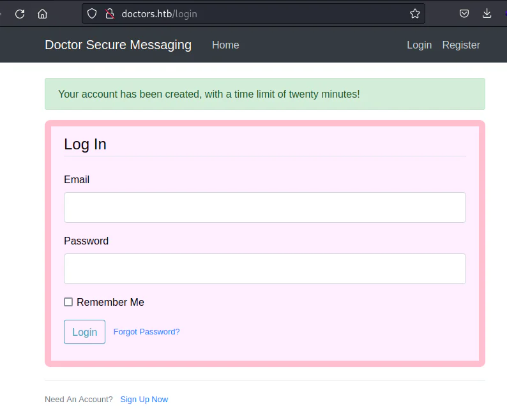Open Register in the top navbar
This screenshot has width=507, height=420.
tap(461, 45)
